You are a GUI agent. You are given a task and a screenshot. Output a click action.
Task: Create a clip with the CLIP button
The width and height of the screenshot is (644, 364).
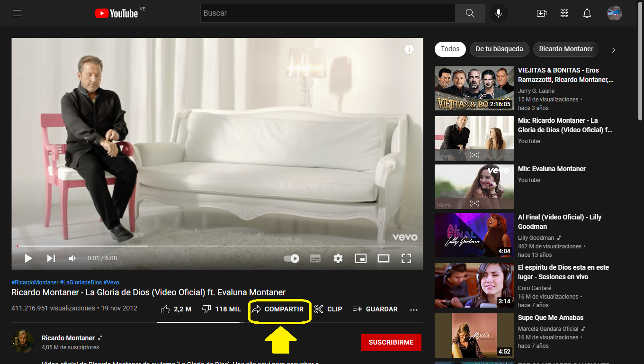pos(328,309)
